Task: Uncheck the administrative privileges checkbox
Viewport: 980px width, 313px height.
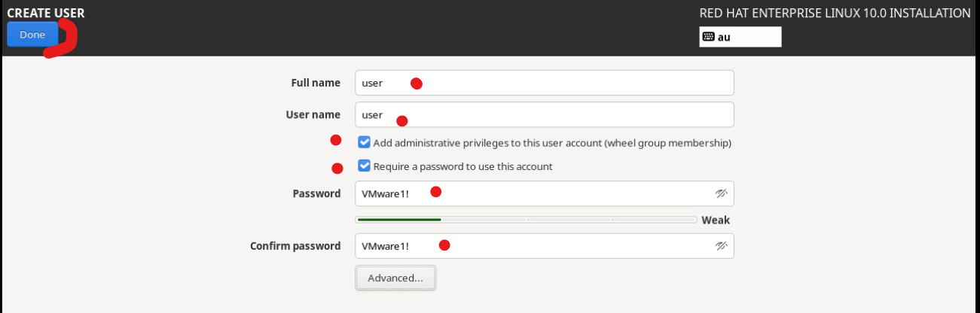Action: (x=365, y=142)
